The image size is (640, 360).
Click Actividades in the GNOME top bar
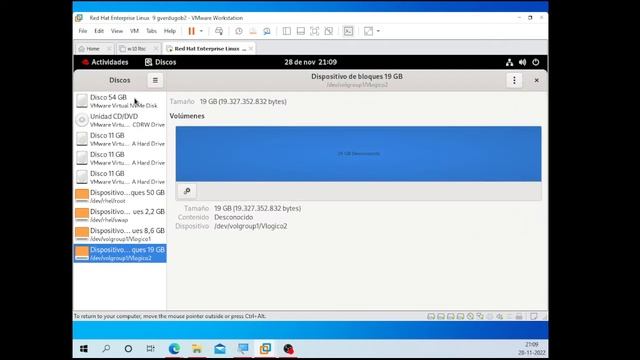coord(105,62)
